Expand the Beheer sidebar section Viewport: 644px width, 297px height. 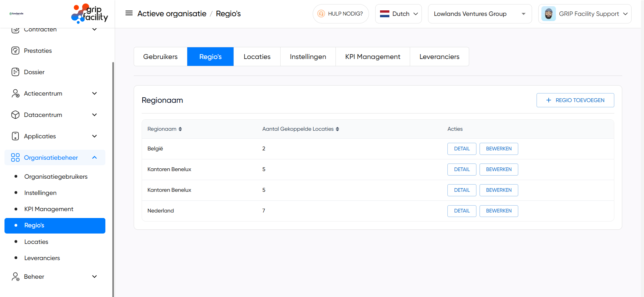point(94,277)
